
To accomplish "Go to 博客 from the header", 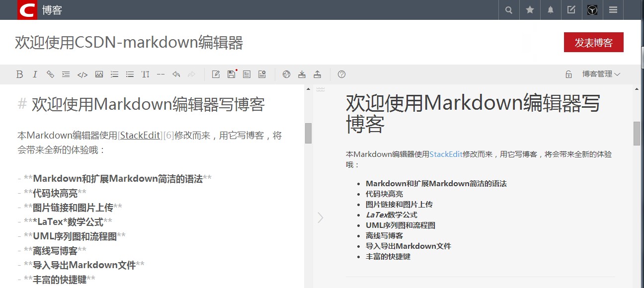I will 52,10.
